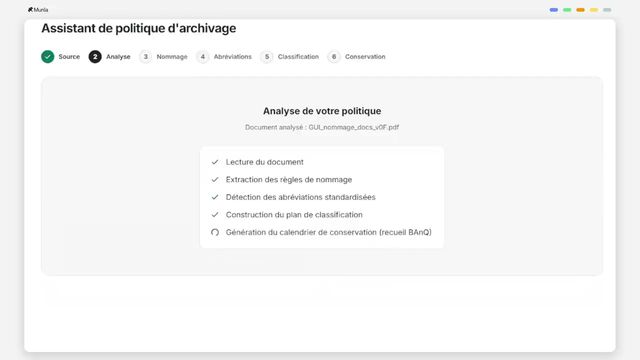The height and width of the screenshot is (360, 640).
Task: Go to the Abréviations step
Action: pyautogui.click(x=233, y=57)
